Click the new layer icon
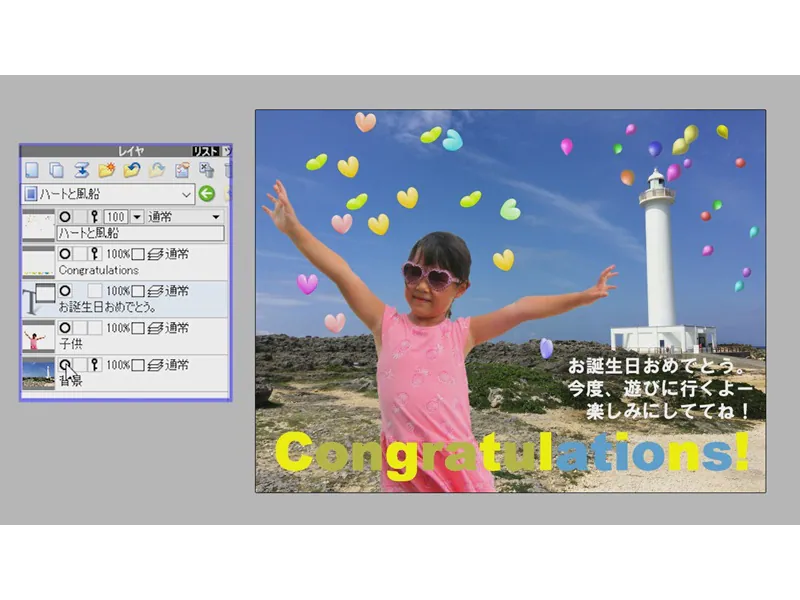 (x=32, y=170)
